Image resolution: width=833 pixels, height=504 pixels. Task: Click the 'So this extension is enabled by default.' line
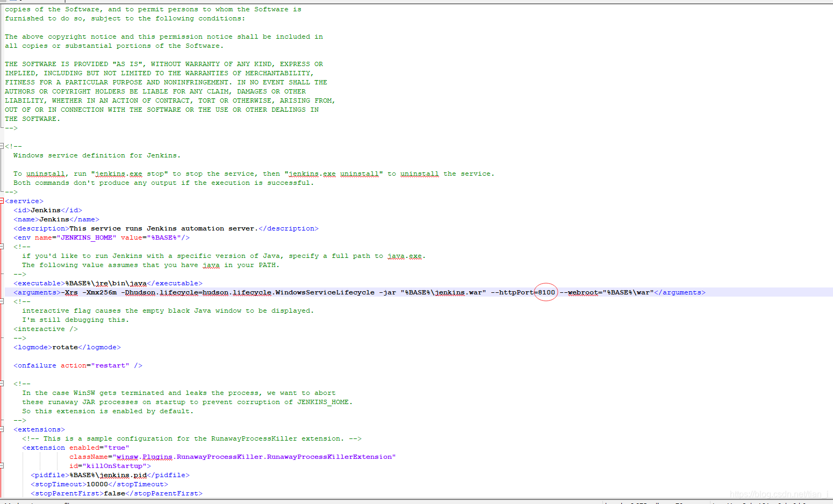tap(108, 411)
